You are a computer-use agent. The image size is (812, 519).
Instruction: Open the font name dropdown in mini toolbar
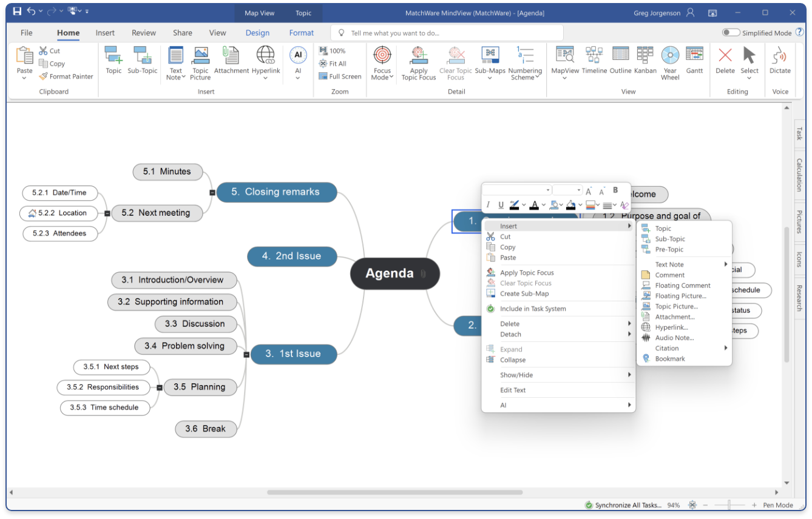tap(548, 190)
